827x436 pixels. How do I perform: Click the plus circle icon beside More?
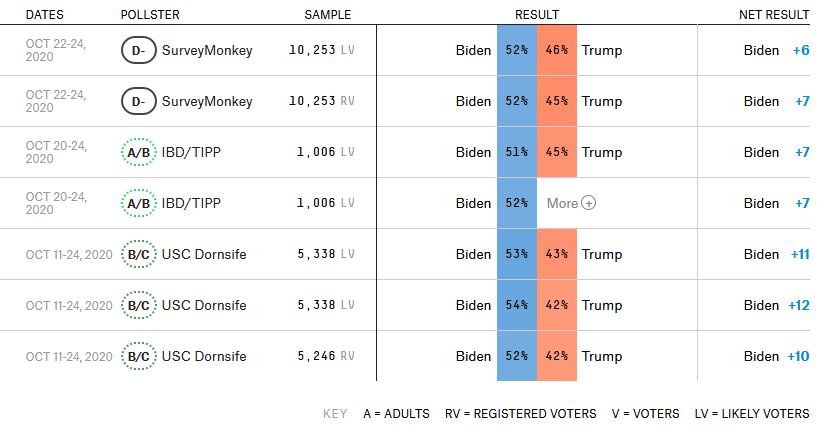pos(589,203)
